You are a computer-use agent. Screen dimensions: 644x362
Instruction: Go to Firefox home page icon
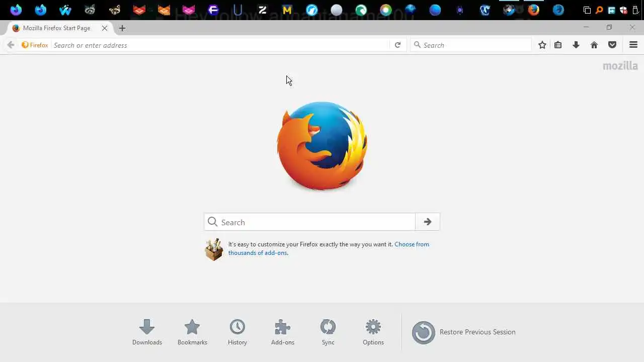coord(594,45)
